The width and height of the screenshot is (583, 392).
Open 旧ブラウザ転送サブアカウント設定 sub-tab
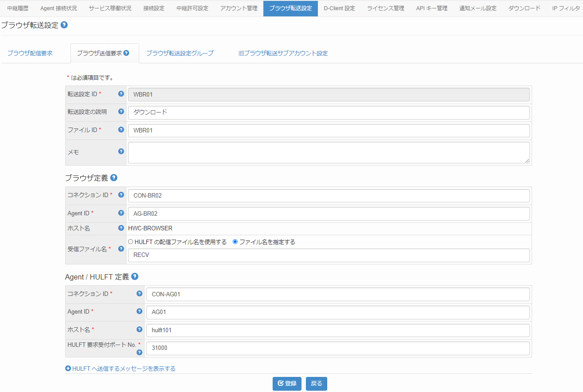(283, 53)
